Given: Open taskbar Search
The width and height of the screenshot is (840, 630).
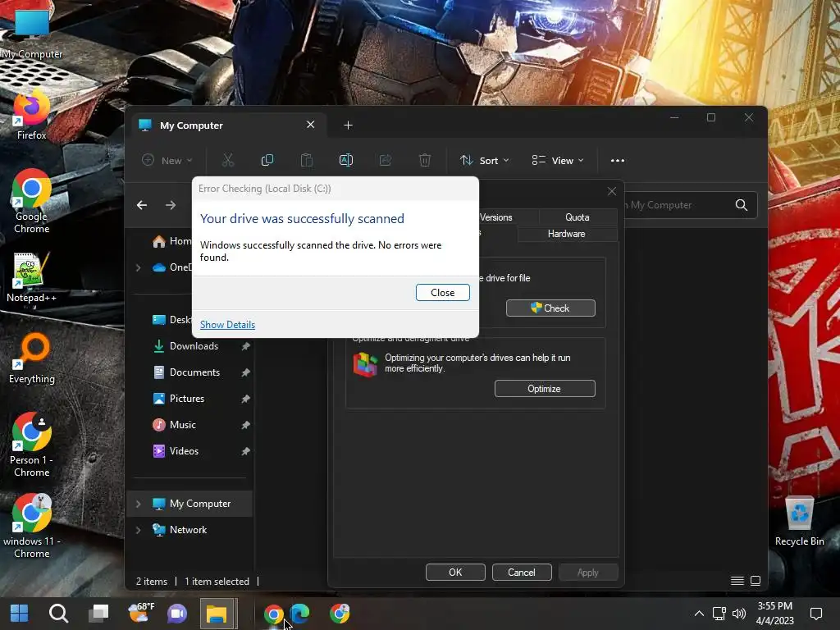Looking at the screenshot, I should click(x=58, y=614).
